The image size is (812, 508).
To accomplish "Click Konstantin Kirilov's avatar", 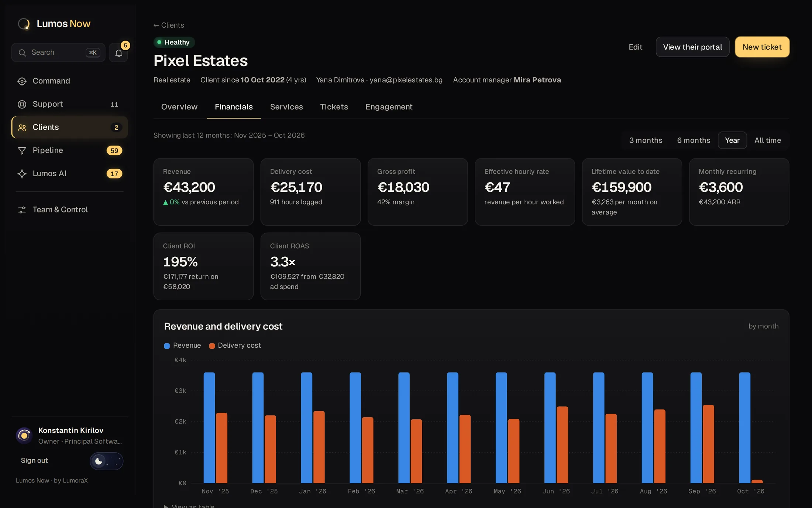I will 24,436.
